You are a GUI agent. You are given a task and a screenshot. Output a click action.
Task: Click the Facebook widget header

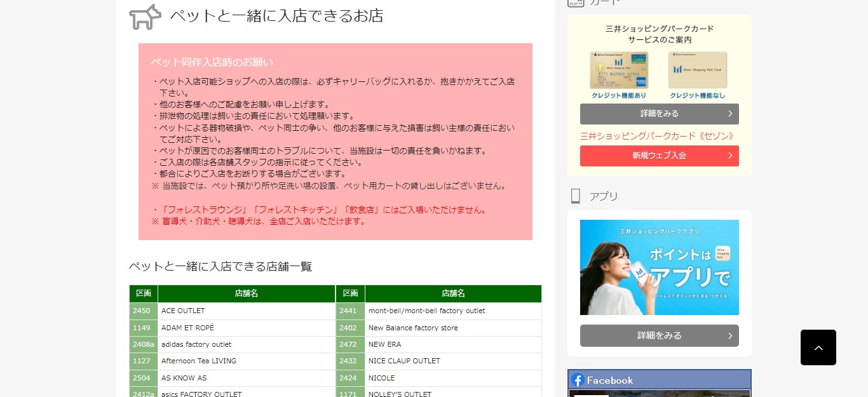click(x=660, y=380)
